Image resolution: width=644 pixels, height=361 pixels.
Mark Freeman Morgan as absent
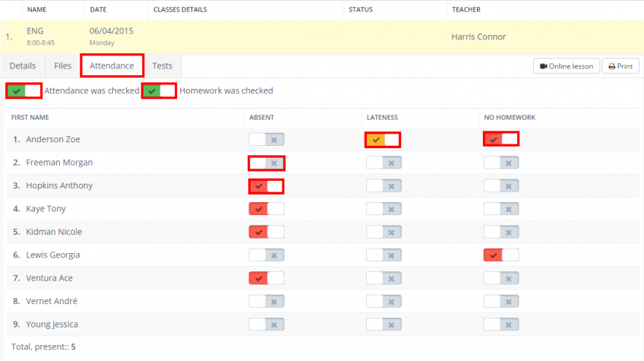(267, 163)
